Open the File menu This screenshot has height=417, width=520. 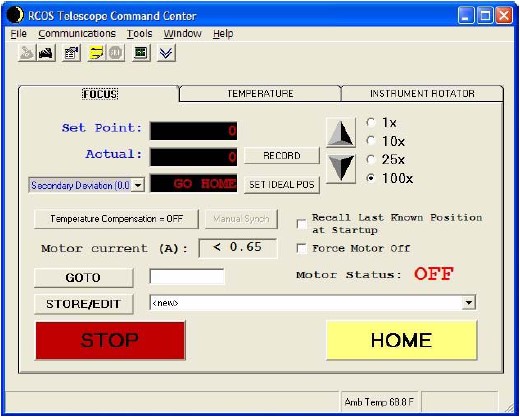(18, 34)
